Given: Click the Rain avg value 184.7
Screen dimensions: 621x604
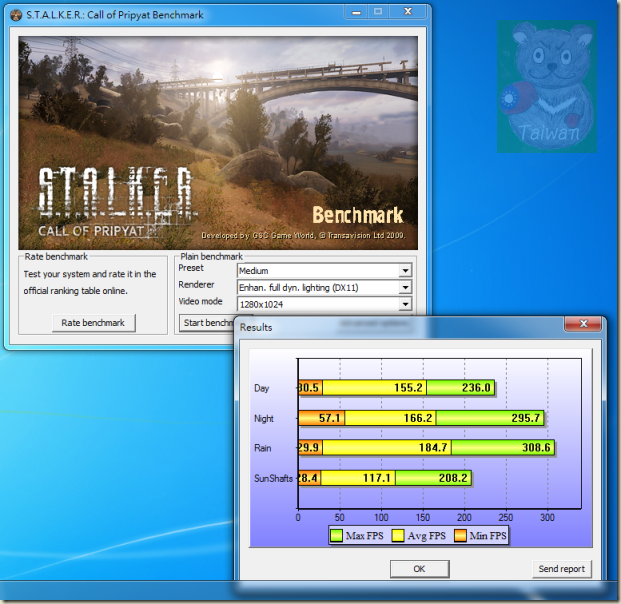Looking at the screenshot, I should [433, 448].
